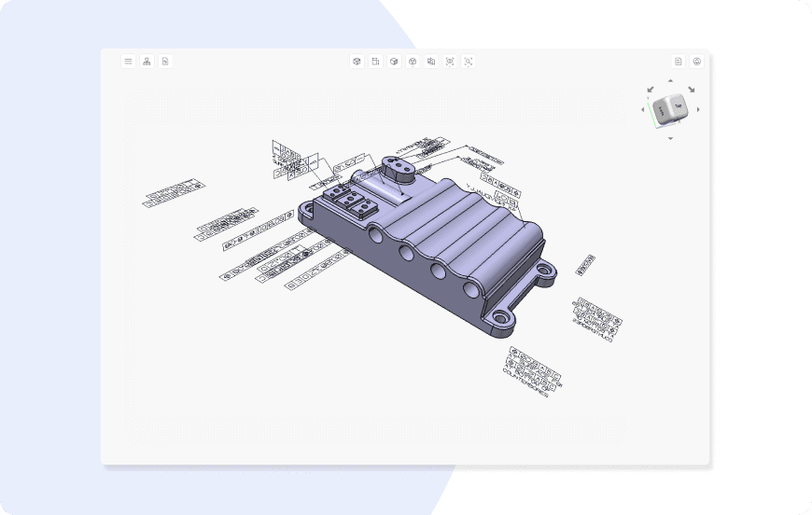
Task: Click the explode/section view icon
Action: pyautogui.click(x=431, y=61)
